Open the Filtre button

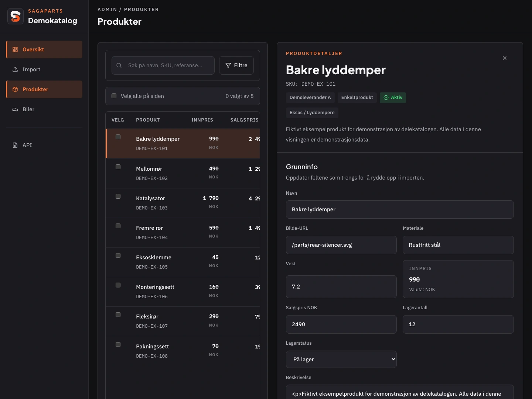tap(236, 65)
